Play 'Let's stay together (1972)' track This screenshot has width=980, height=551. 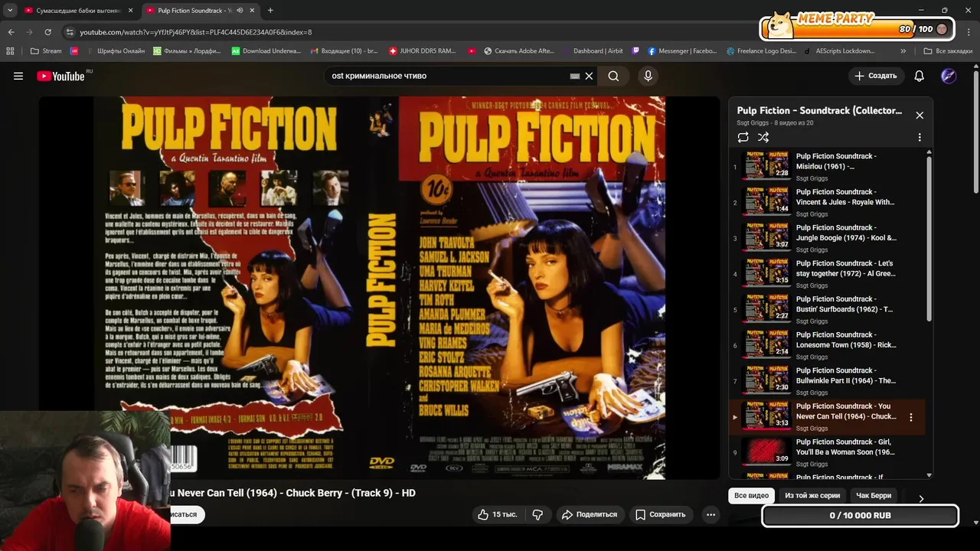pos(827,274)
